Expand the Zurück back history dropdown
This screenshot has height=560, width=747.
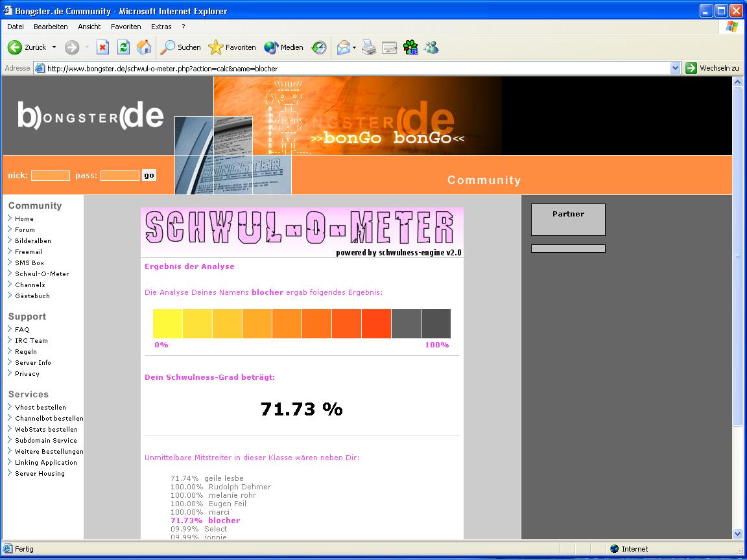pyautogui.click(x=54, y=47)
